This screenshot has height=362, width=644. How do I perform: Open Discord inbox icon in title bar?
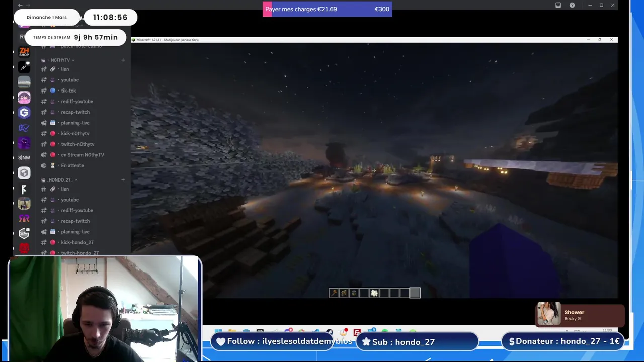[558, 5]
